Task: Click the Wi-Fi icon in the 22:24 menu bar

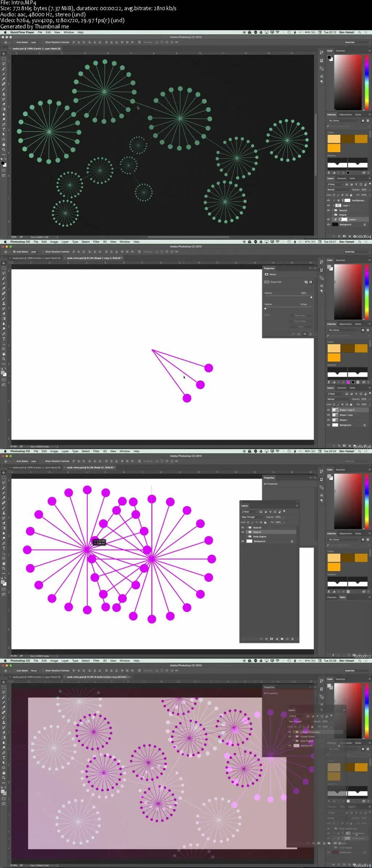Action: pyautogui.click(x=277, y=451)
